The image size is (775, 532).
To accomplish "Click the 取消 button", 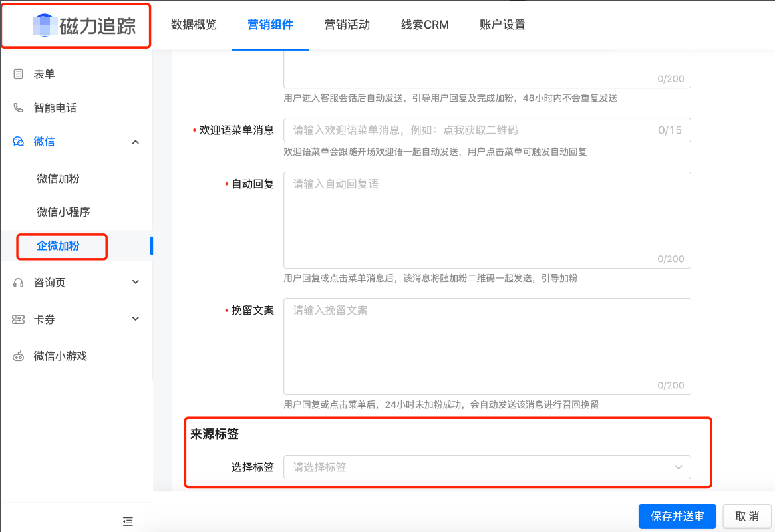I will tap(747, 516).
